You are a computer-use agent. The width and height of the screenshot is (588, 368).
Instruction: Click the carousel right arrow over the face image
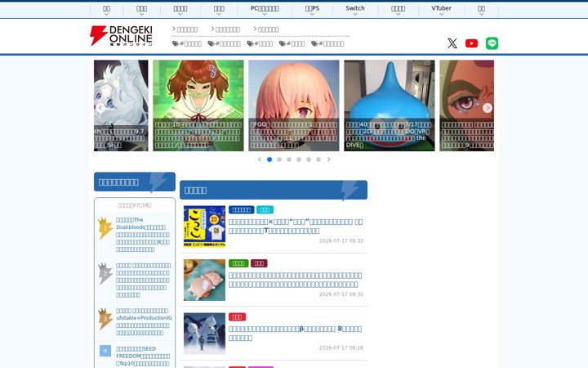pyautogui.click(x=488, y=108)
